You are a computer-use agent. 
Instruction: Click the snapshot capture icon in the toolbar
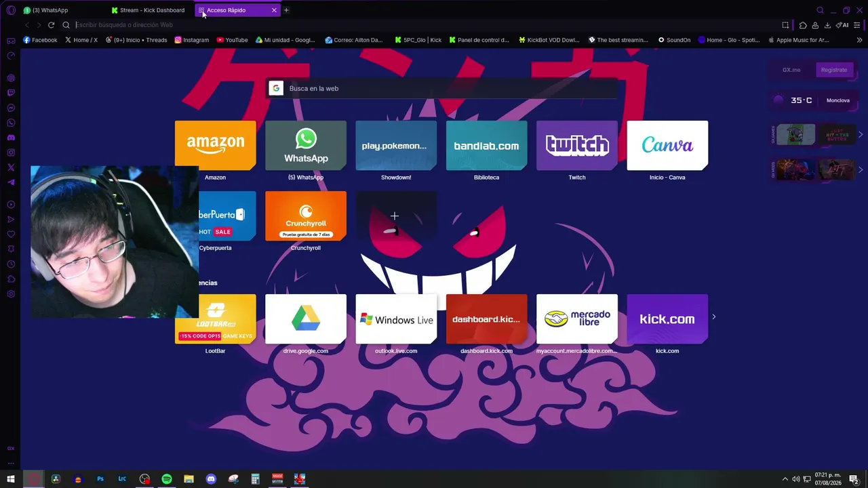click(785, 25)
